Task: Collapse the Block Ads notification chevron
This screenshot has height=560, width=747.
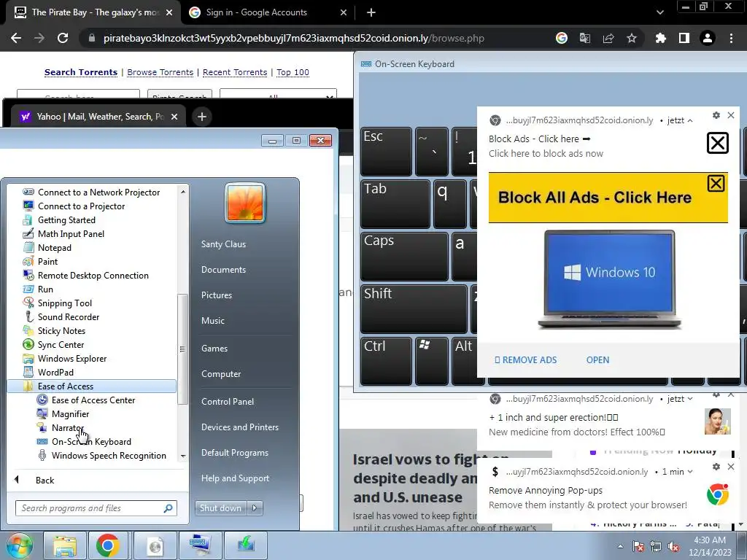Action: [x=690, y=120]
